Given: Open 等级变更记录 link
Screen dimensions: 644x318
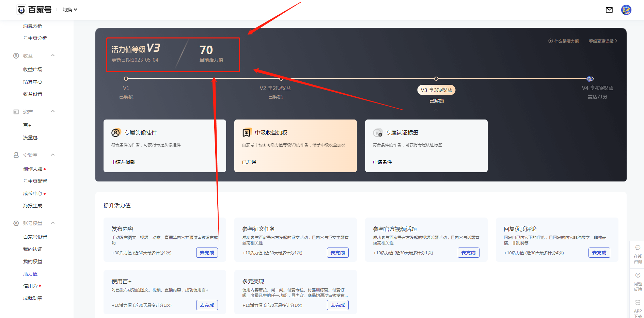Looking at the screenshot, I should click(603, 41).
